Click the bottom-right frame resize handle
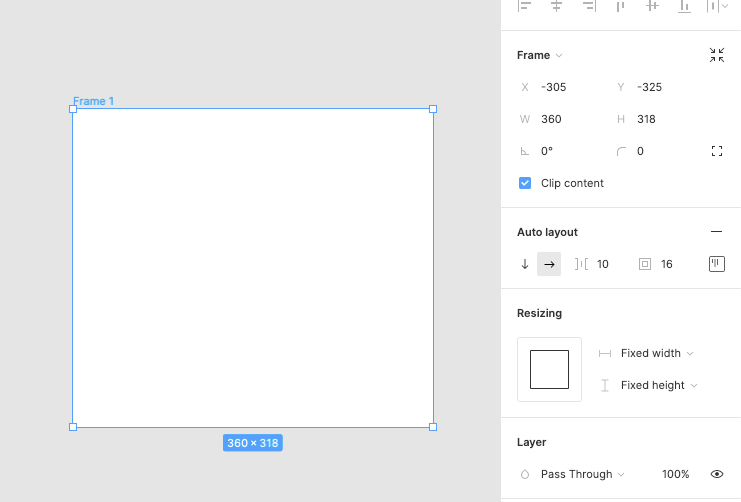This screenshot has height=502, width=741. [x=433, y=427]
